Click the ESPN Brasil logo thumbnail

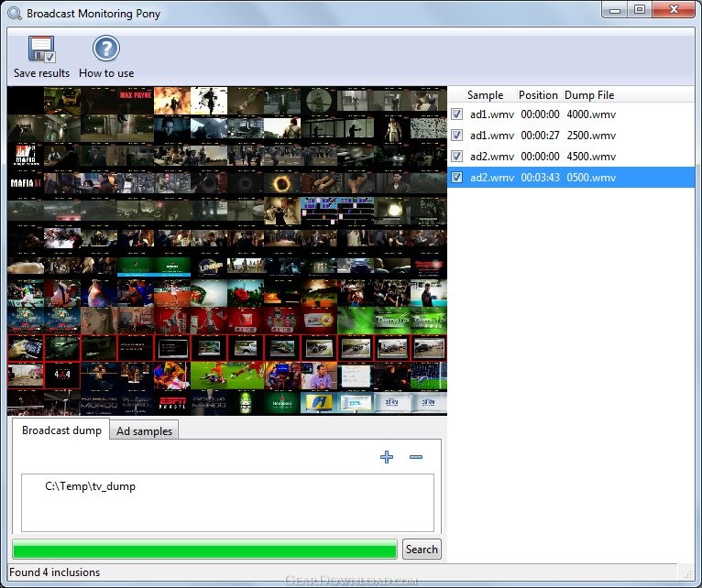pos(172,402)
